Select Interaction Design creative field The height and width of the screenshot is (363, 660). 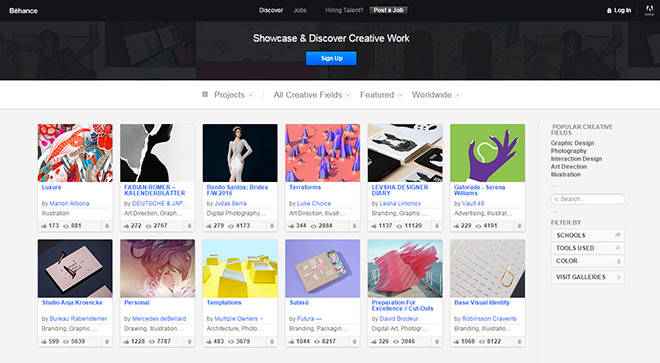click(x=576, y=159)
